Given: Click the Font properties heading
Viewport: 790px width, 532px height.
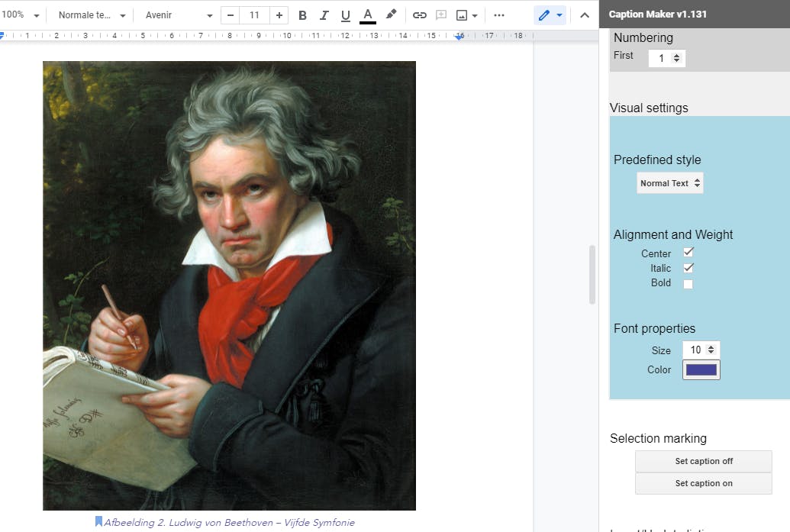Looking at the screenshot, I should tap(654, 328).
